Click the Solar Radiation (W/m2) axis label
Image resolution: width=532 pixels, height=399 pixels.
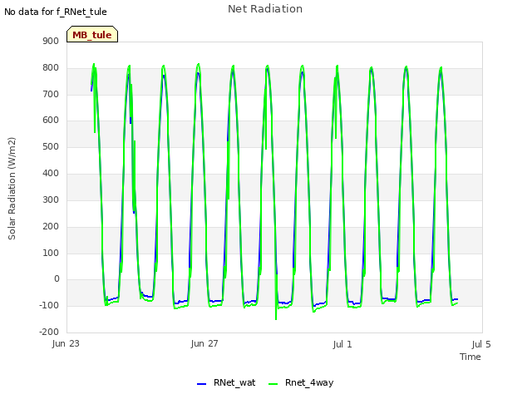[12, 189]
